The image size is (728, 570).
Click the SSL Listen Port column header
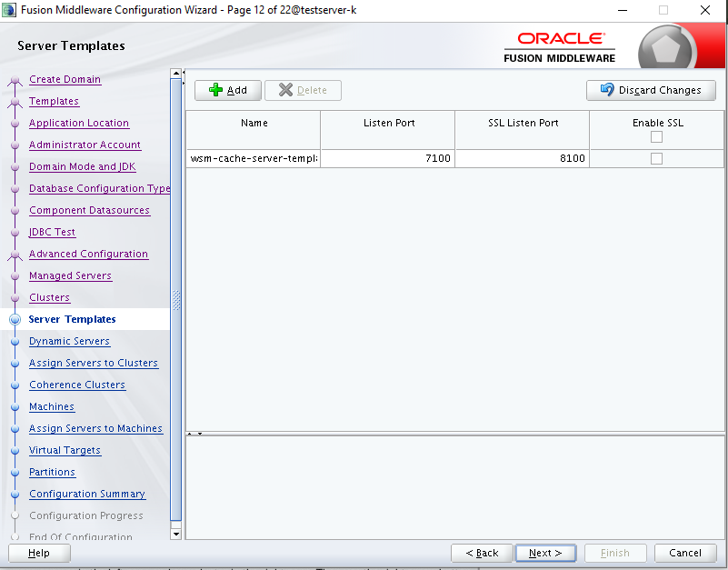click(x=523, y=130)
